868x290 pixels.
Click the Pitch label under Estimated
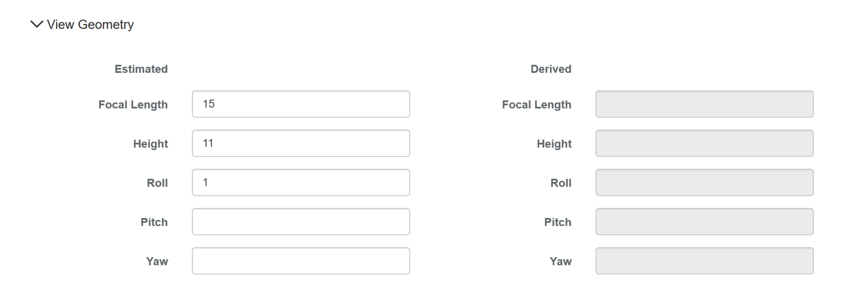(x=154, y=222)
